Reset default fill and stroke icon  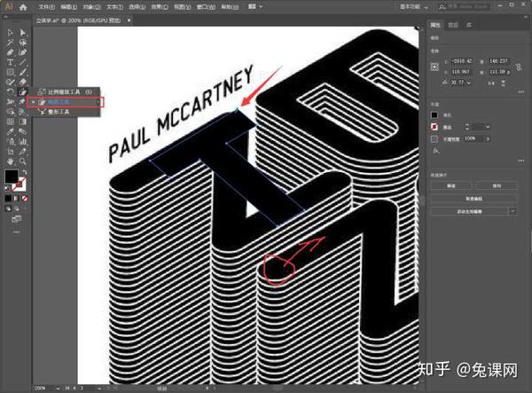7,188
